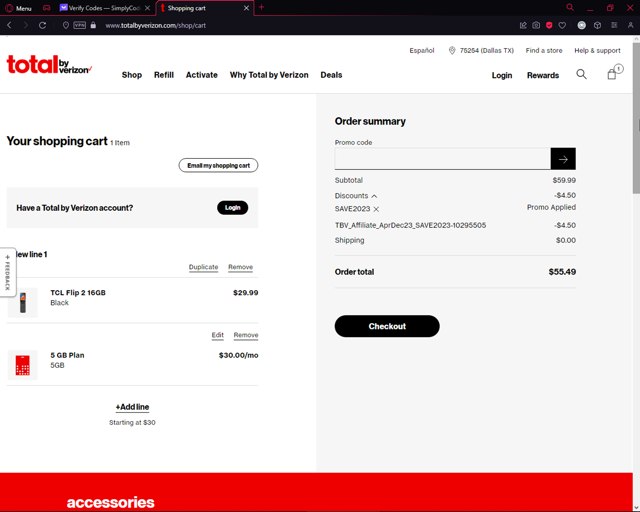Viewport: 640px width, 512px height.
Task: Click the black Login account button
Action: tap(232, 208)
